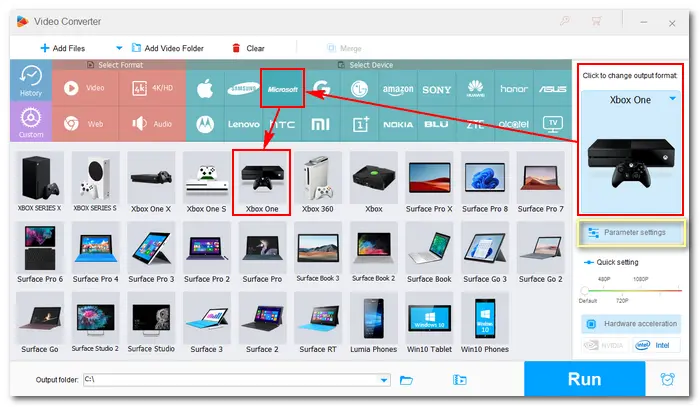Viewport: 700px width, 407px height.
Task: Select the Web format category
Action: (85, 124)
